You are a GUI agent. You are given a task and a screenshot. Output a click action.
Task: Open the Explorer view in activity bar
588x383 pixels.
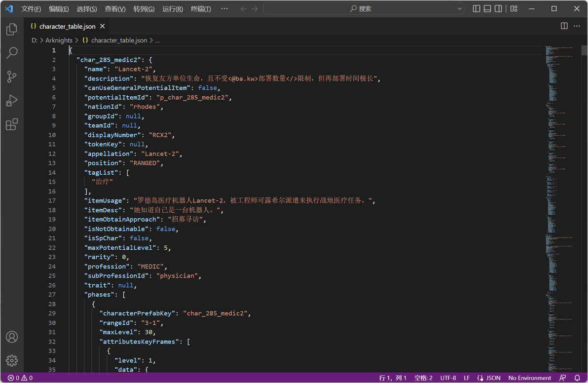(12, 29)
